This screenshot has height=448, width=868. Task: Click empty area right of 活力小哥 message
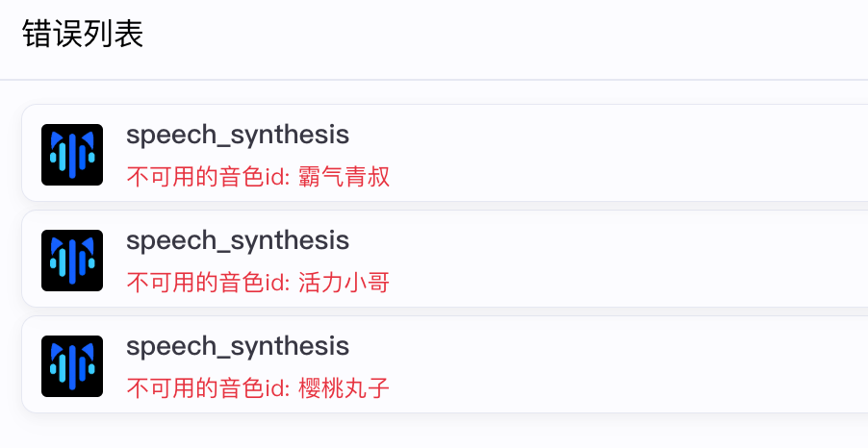point(625,283)
